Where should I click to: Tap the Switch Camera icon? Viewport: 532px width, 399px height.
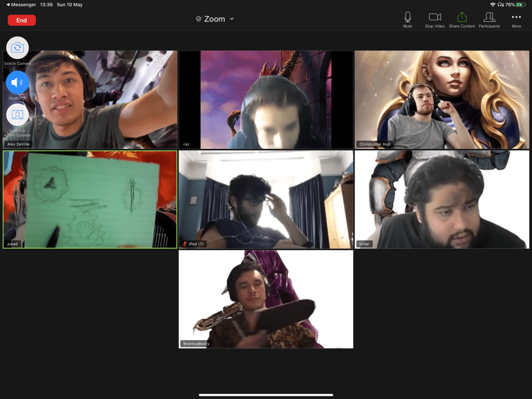tap(17, 48)
